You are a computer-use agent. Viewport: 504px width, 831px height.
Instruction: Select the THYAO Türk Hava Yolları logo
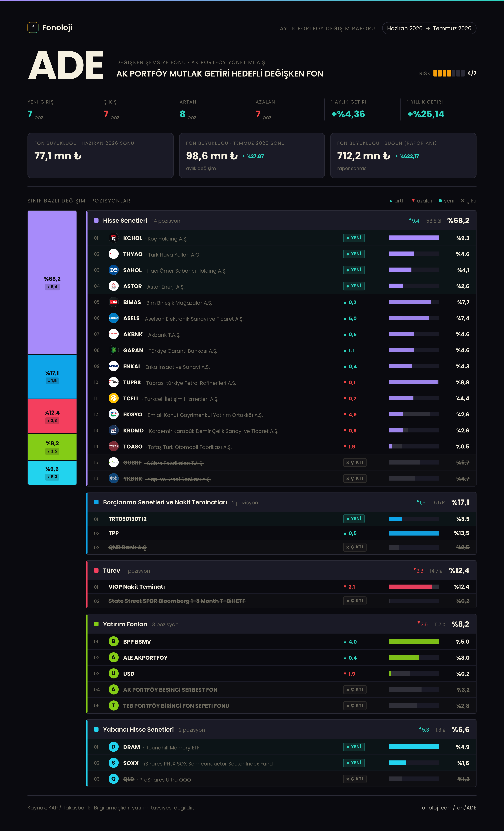(114, 254)
